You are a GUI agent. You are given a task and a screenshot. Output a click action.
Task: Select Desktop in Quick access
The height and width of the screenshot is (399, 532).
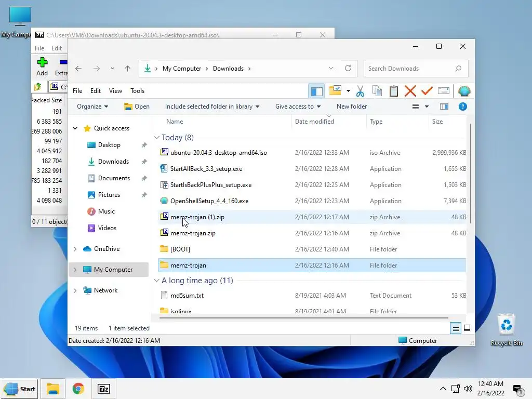click(x=109, y=145)
